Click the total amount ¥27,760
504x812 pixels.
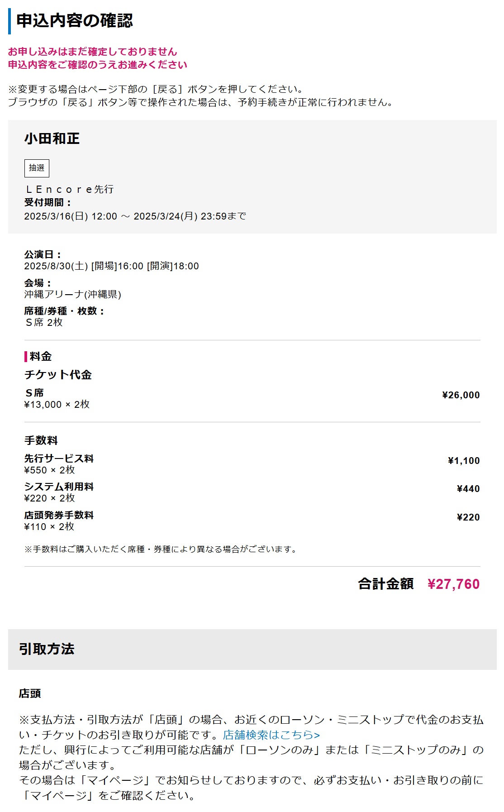point(453,584)
